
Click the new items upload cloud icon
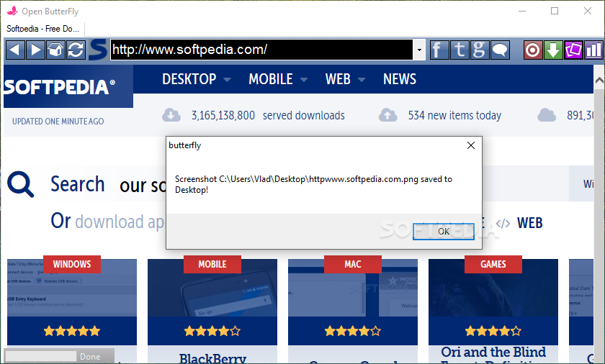tap(387, 115)
